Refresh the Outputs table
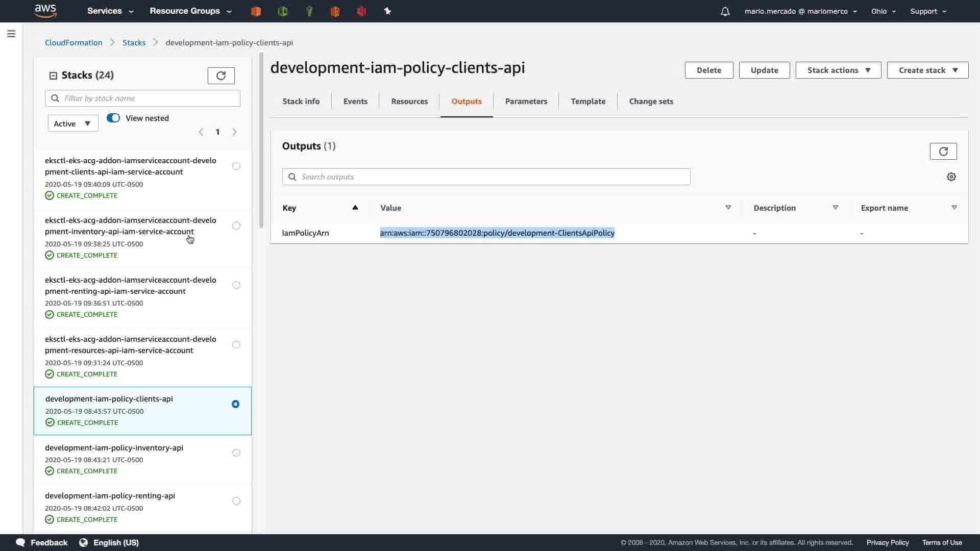The height and width of the screenshot is (551, 980). coord(943,151)
